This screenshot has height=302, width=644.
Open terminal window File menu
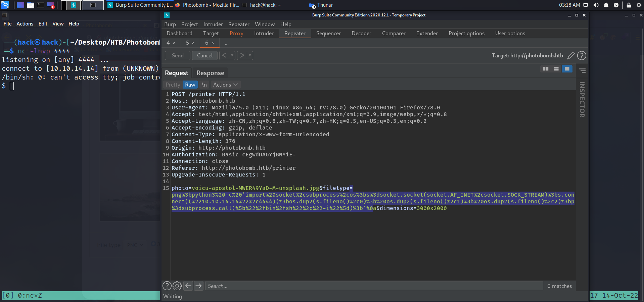(x=7, y=24)
